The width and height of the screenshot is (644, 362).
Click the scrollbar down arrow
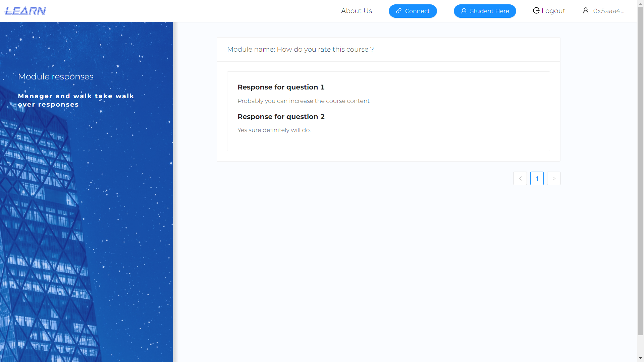640,358
